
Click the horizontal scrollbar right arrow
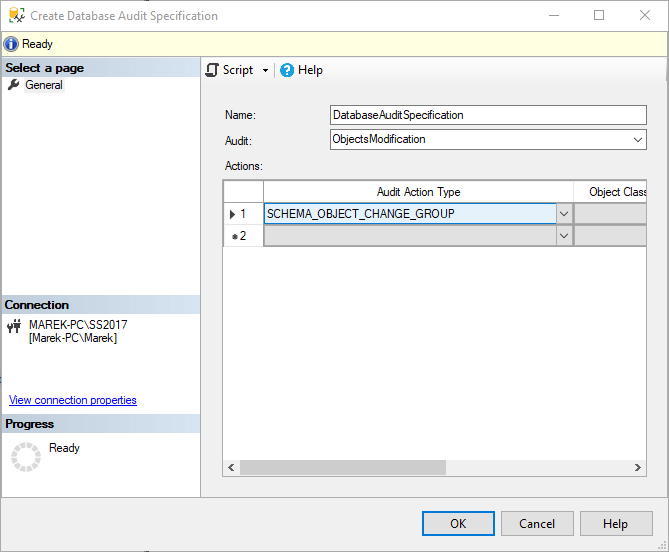pos(637,468)
